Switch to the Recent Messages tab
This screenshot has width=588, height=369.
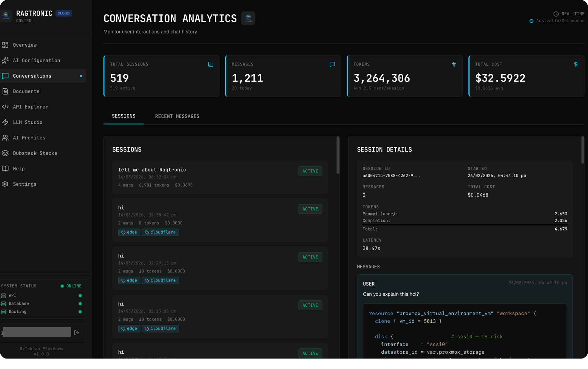[177, 116]
